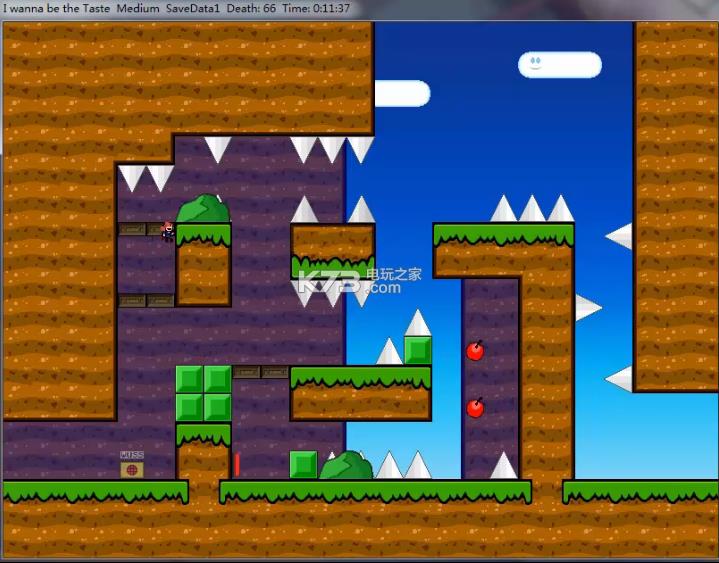Click the green block beside the ground bush
This screenshot has height=563, width=719.
click(x=303, y=465)
